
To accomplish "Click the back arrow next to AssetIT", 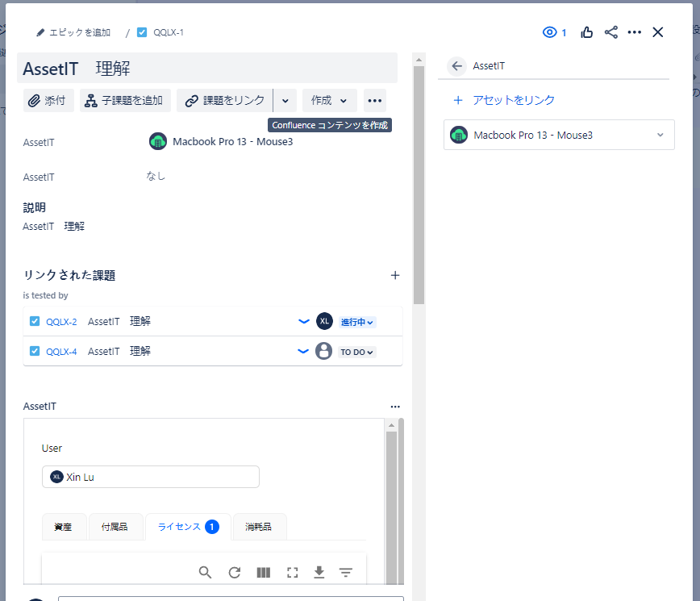I will tap(457, 66).
